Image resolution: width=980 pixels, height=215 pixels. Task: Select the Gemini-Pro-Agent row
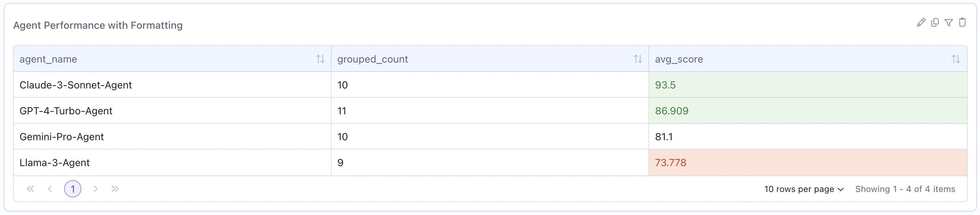click(62, 136)
